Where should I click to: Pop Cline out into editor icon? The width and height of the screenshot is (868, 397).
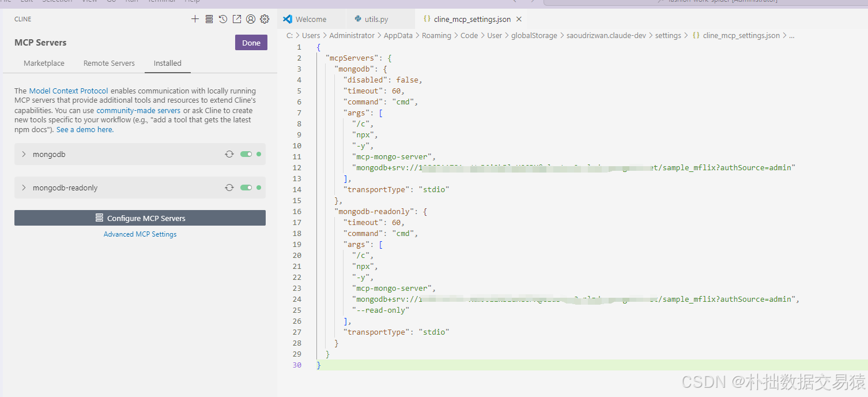pos(237,19)
